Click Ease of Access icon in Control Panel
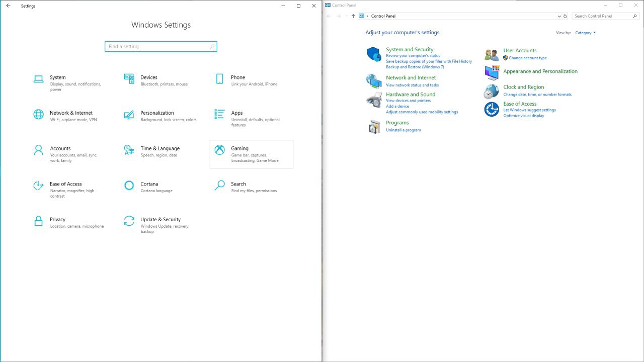 click(492, 109)
